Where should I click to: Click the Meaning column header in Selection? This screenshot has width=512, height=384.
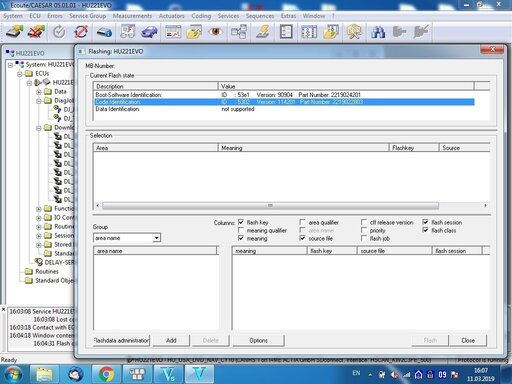303,148
